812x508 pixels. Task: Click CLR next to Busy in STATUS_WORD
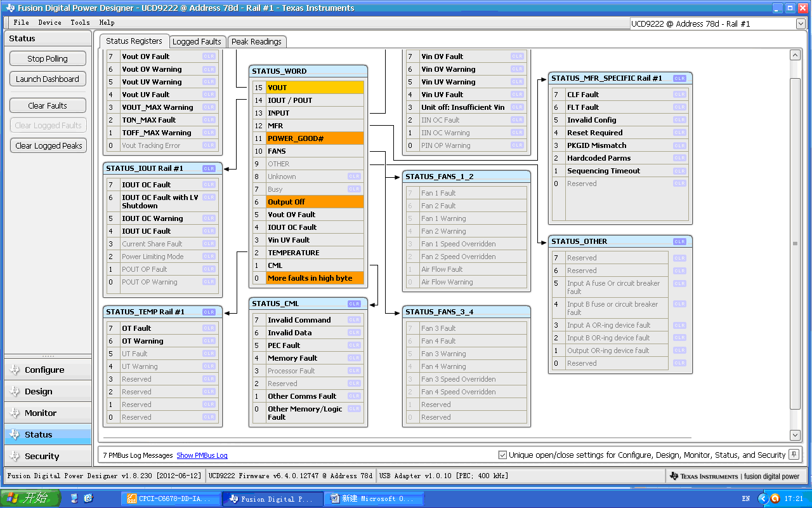[x=354, y=189]
